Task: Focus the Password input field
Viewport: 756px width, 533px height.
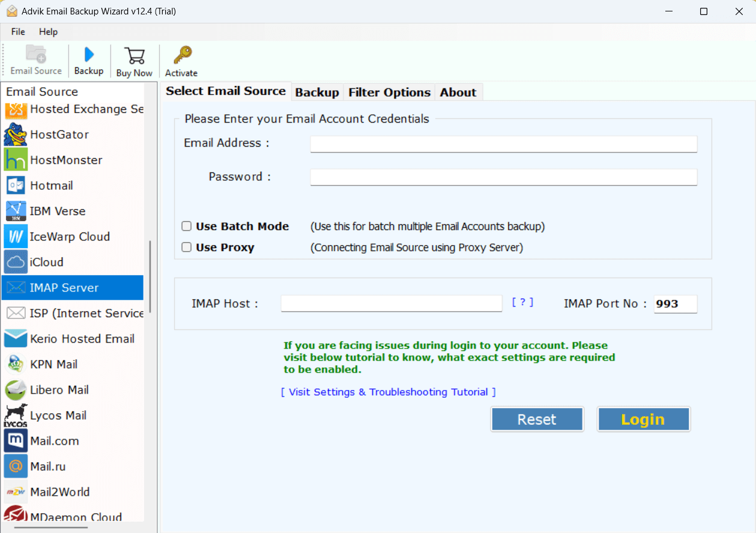Action: pos(503,177)
